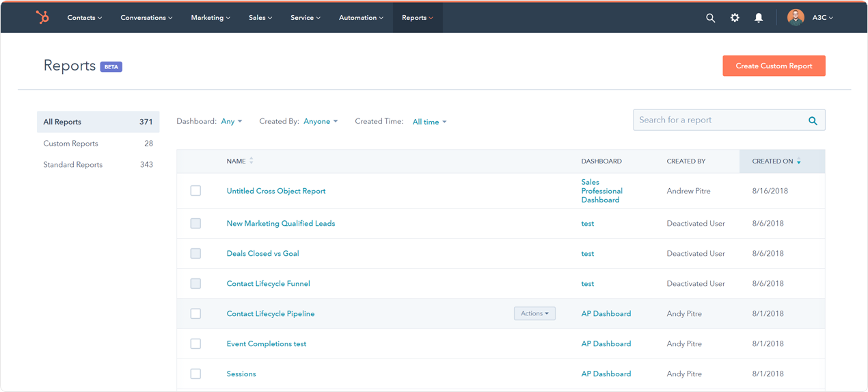Open test dashboard for Deals Closed vs Goal
868x392 pixels.
pos(588,254)
